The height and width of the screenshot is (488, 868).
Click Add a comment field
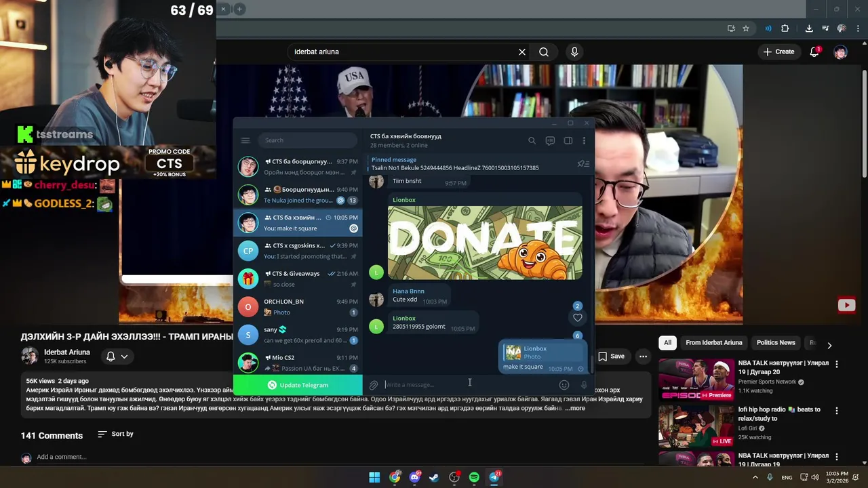pyautogui.click(x=62, y=457)
